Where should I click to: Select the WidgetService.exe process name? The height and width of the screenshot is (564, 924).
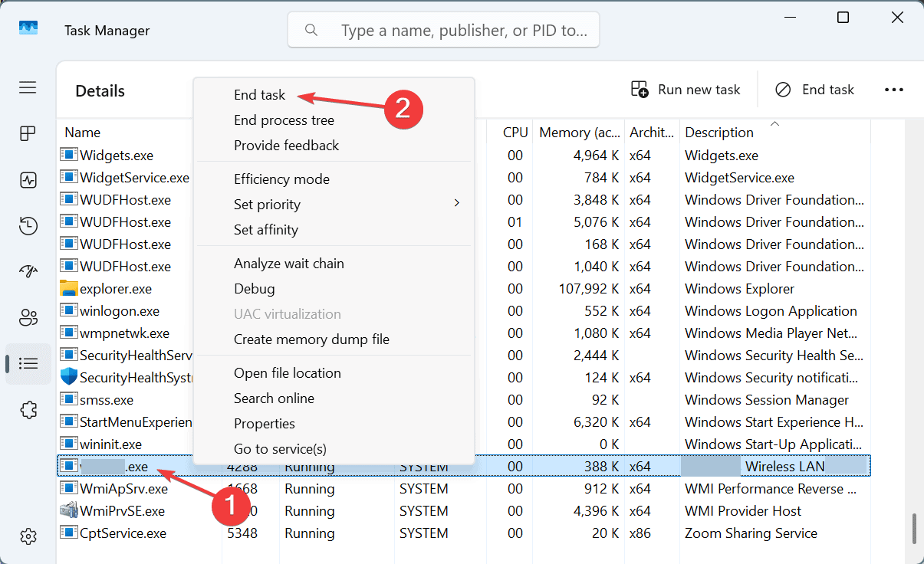[134, 178]
